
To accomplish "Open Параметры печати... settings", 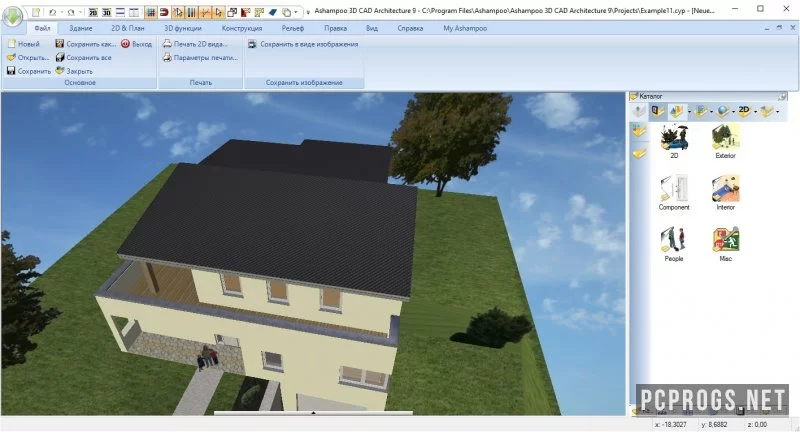I will coord(201,58).
